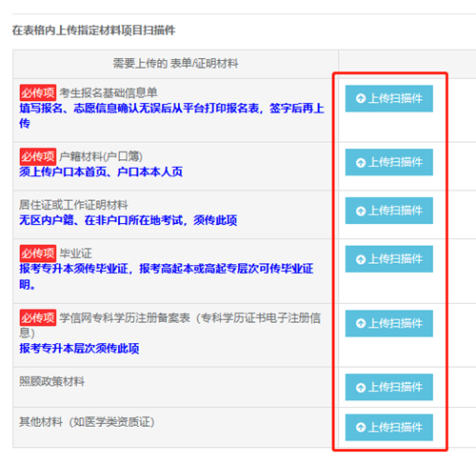This screenshot has height=466, width=476.
Task: Click 必传项 badge beside 毕业证
Action: (x=38, y=253)
